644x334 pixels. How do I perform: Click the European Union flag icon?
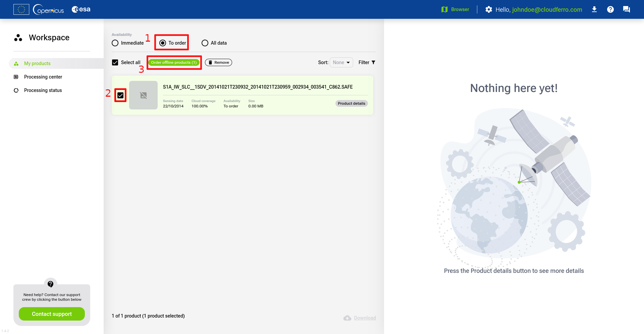pyautogui.click(x=21, y=9)
